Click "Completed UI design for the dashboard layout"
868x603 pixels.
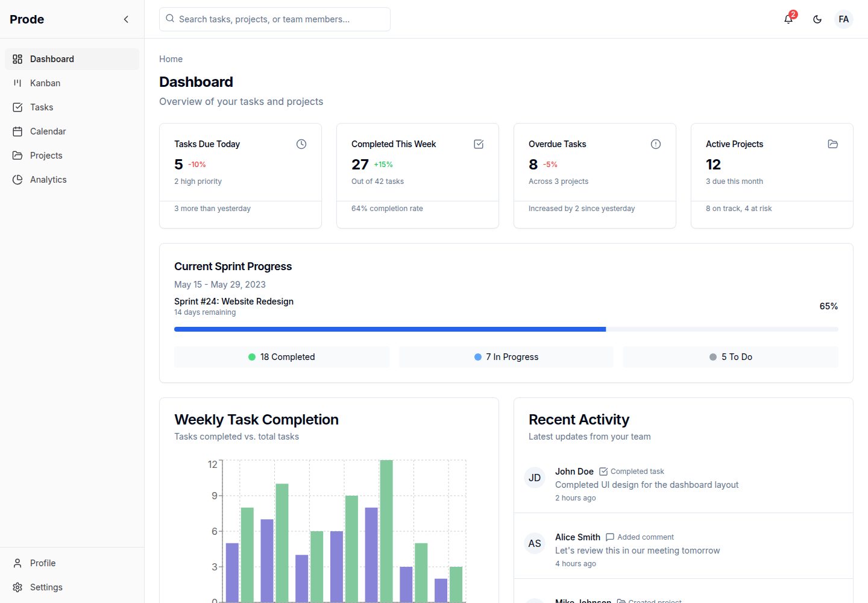coord(647,485)
